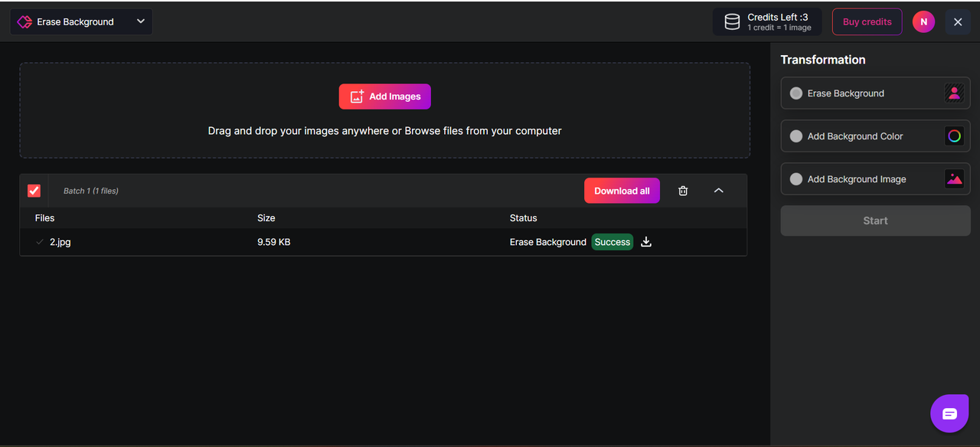980x447 pixels.
Task: Click the drag and drop upload area
Action: click(384, 110)
